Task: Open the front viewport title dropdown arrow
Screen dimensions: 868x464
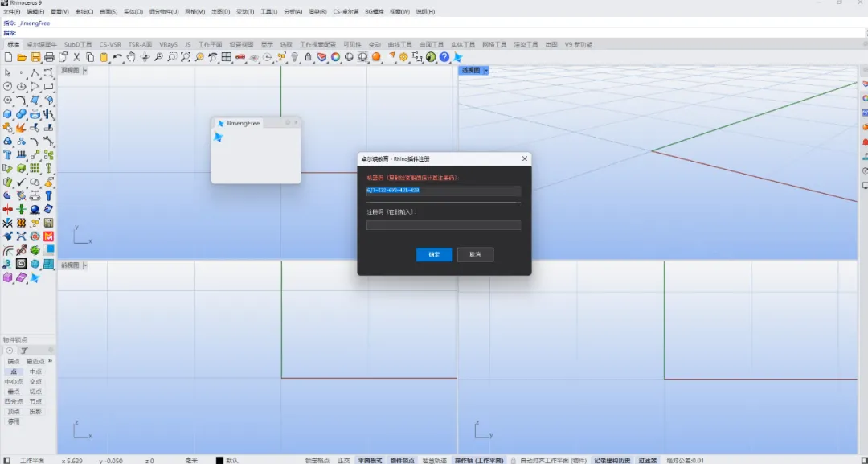Action: [84, 265]
